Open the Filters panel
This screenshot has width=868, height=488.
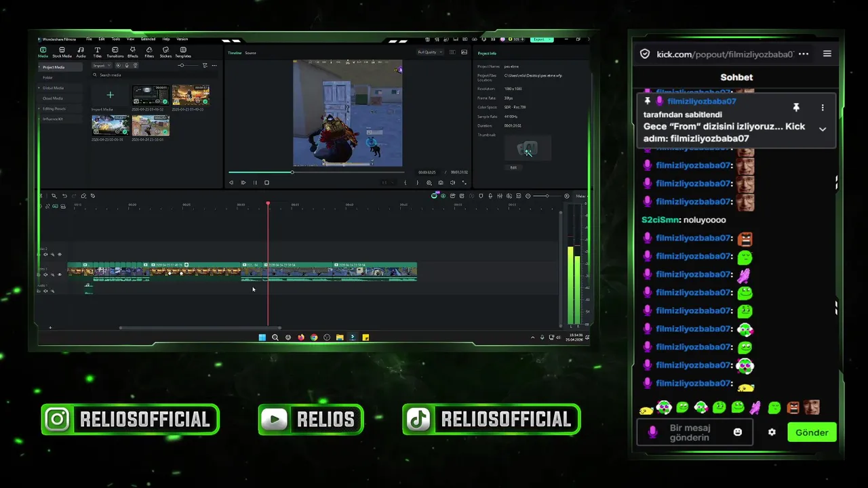point(149,52)
